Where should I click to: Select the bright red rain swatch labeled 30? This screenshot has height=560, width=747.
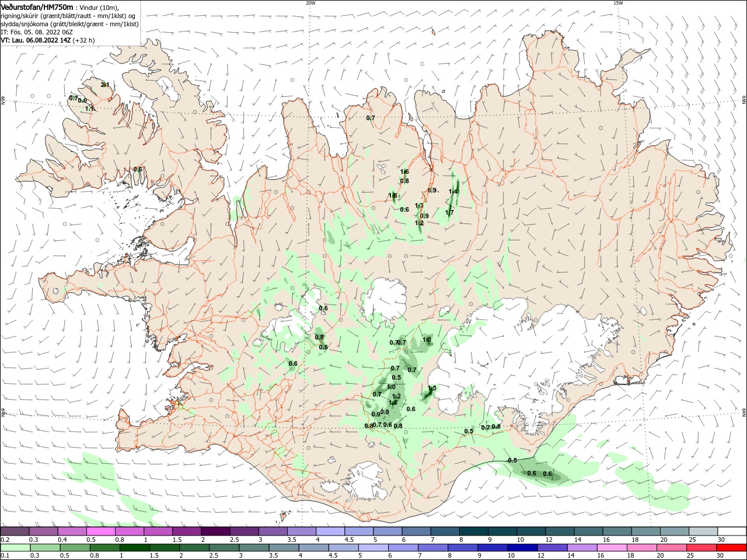pyautogui.click(x=731, y=547)
